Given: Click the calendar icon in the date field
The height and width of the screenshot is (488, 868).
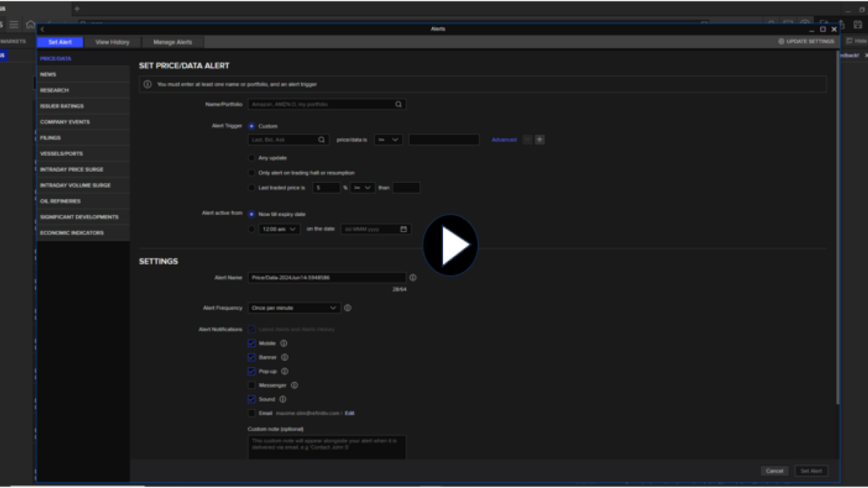Looking at the screenshot, I should [x=403, y=229].
